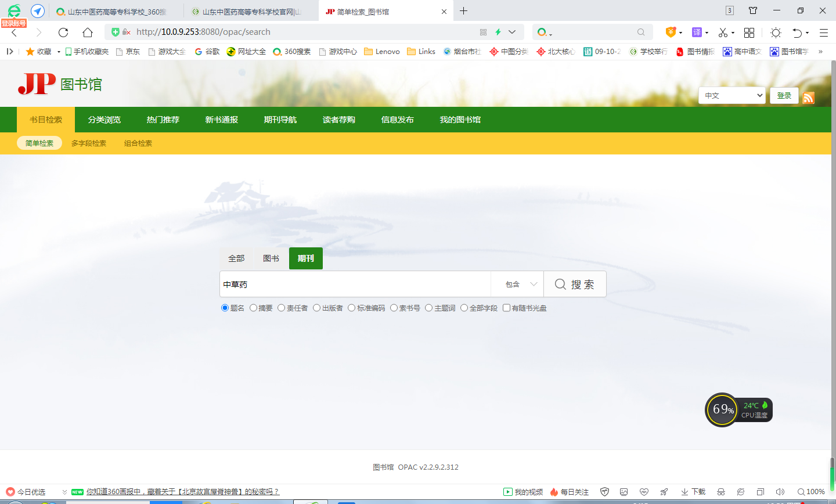The image size is (836, 504).
Task: Go to browser home page icon
Action: click(x=88, y=33)
